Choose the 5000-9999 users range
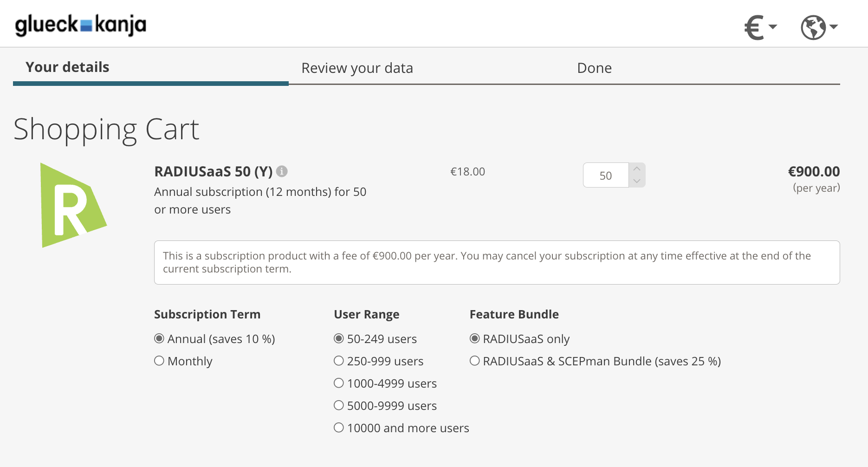Viewport: 868px width, 467px height. (339, 405)
